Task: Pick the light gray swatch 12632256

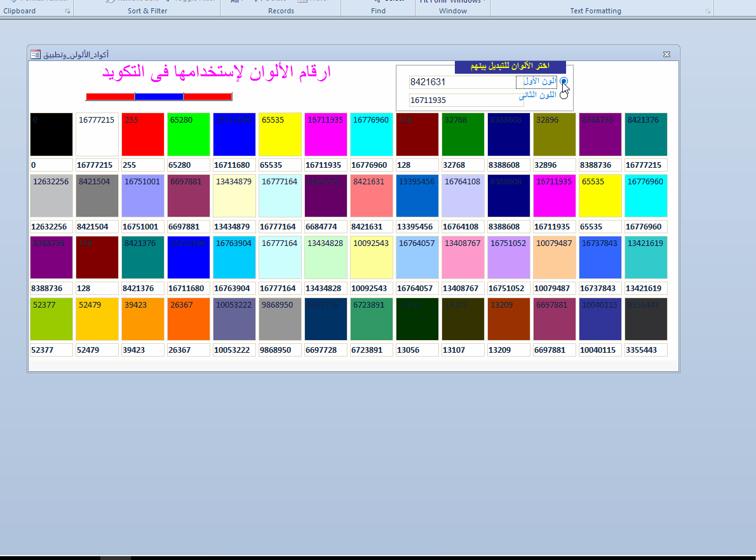Action: [x=51, y=196]
